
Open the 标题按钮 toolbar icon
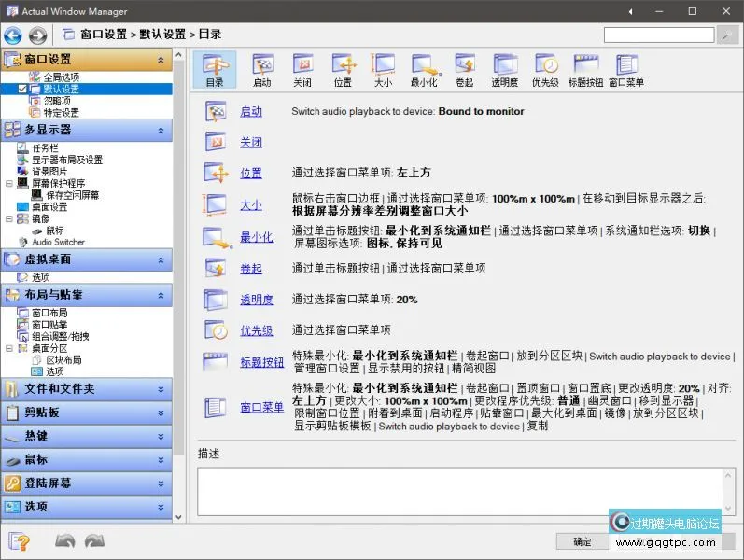585,70
